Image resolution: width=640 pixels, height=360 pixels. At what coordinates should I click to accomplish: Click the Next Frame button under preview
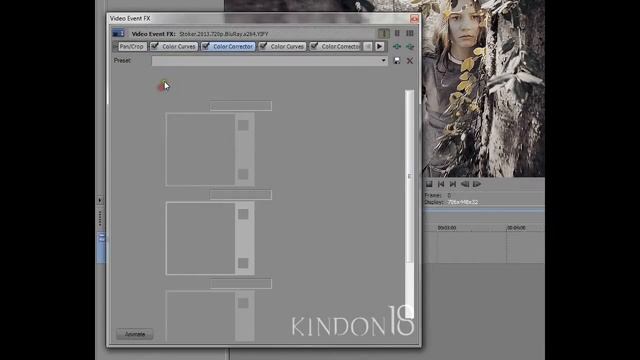477,184
